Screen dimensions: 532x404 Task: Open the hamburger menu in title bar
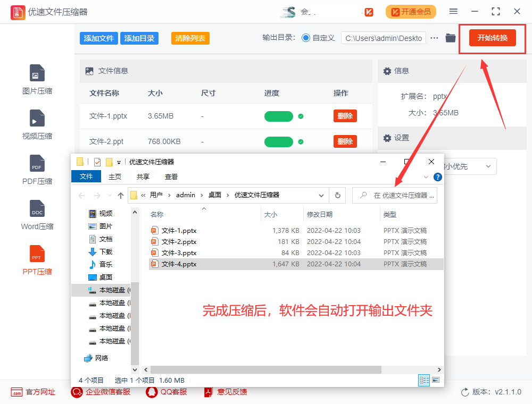pos(453,12)
